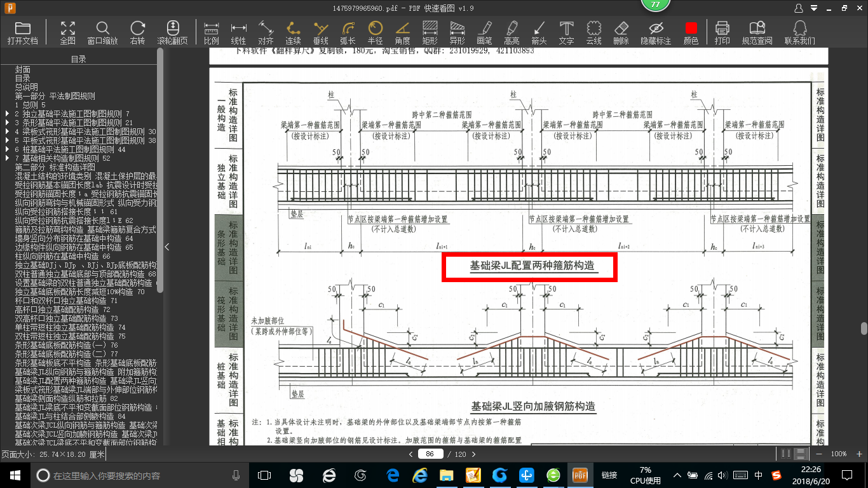This screenshot has width=868, height=488.
Task: Go to '第一部分 平法制图规则' bookmark
Action: [x=55, y=96]
